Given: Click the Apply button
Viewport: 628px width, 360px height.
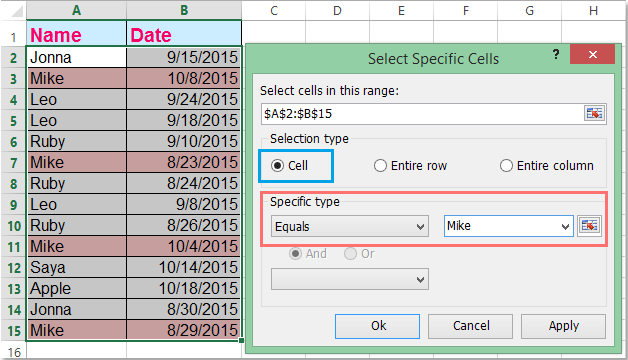Looking at the screenshot, I should (564, 326).
